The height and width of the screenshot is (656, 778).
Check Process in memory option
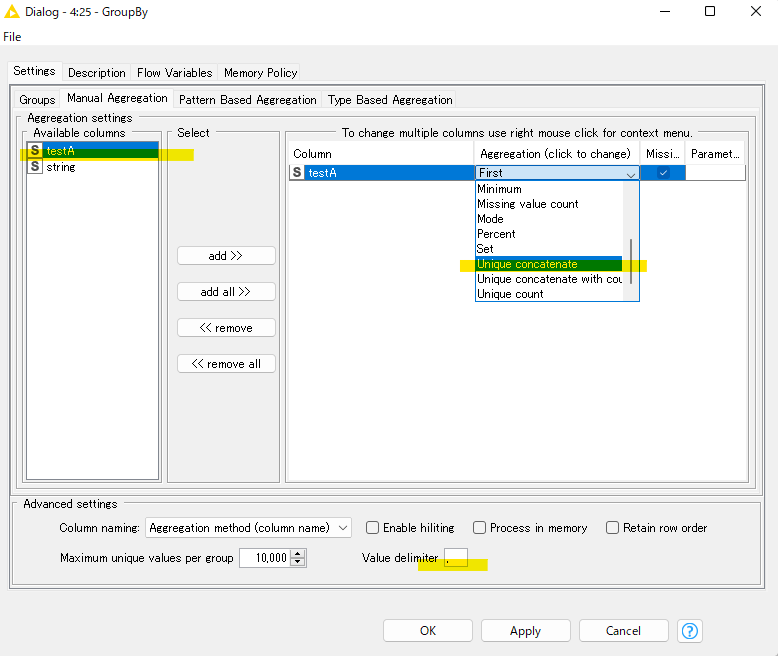click(479, 527)
